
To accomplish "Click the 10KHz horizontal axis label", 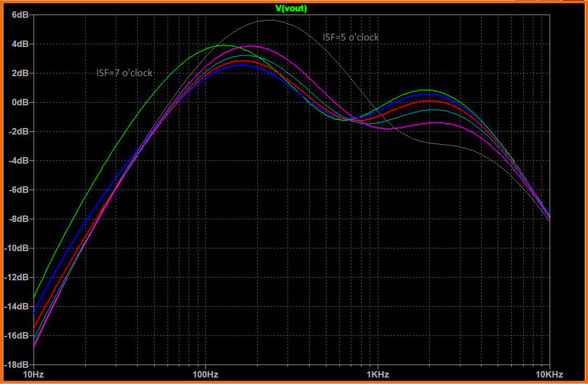I will (549, 374).
